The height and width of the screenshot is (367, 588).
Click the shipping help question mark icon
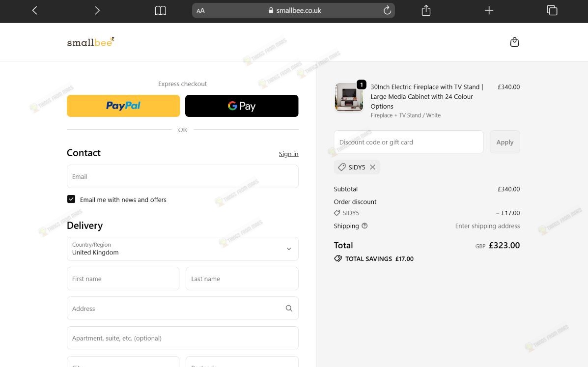point(364,226)
